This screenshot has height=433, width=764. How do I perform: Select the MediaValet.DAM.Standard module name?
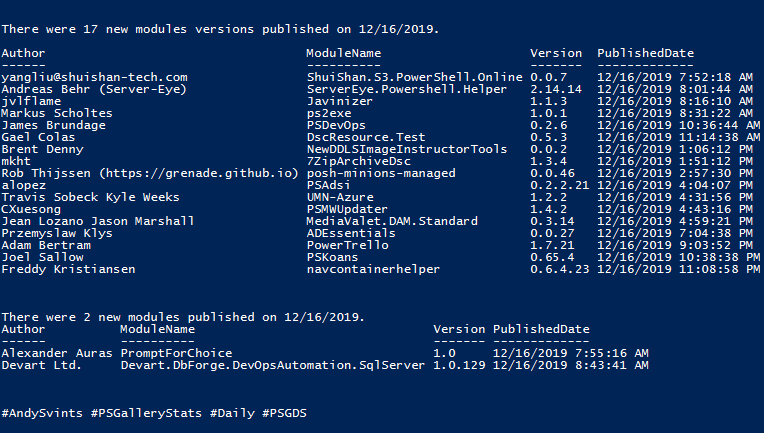point(392,221)
